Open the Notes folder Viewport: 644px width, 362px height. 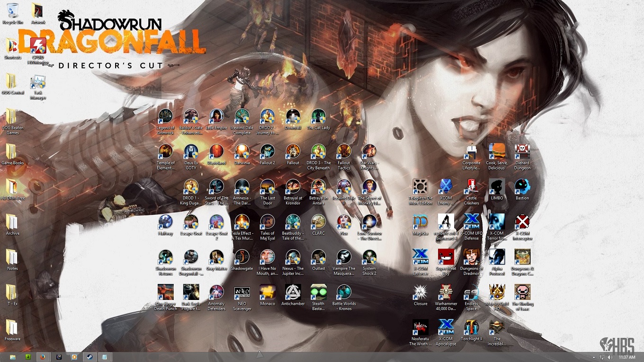13,260
